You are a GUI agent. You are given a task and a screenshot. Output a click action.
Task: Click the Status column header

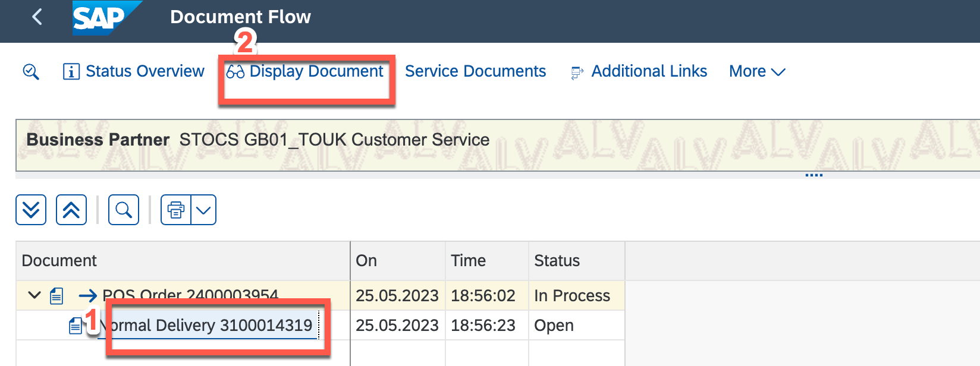557,261
